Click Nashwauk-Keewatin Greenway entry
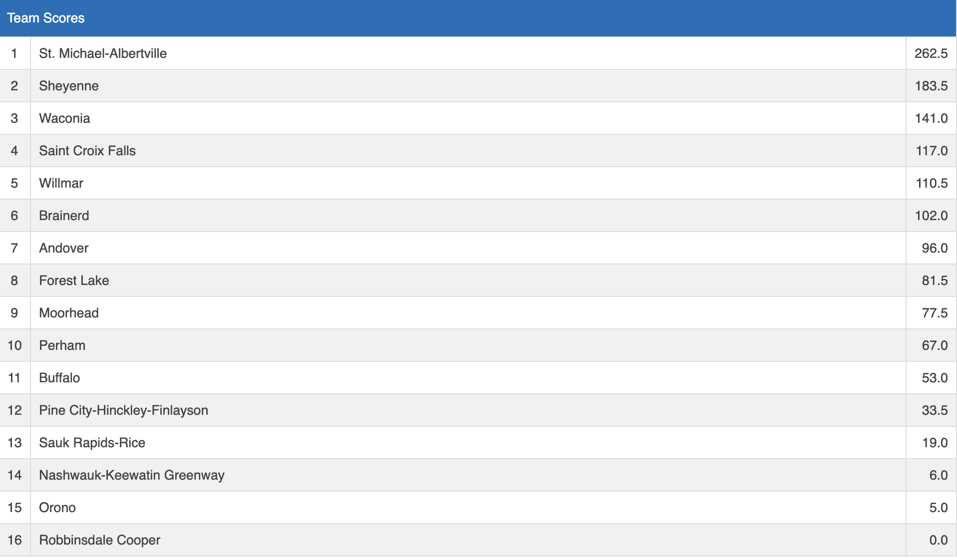The height and width of the screenshot is (560, 957). pos(132,475)
